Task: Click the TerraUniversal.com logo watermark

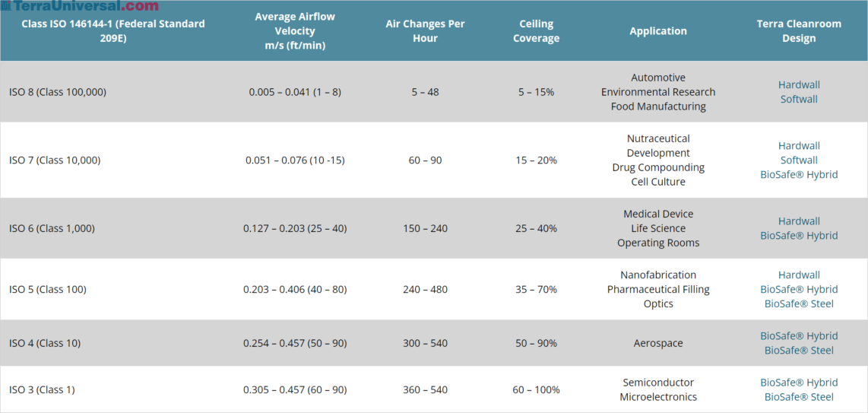Action: coord(80,6)
